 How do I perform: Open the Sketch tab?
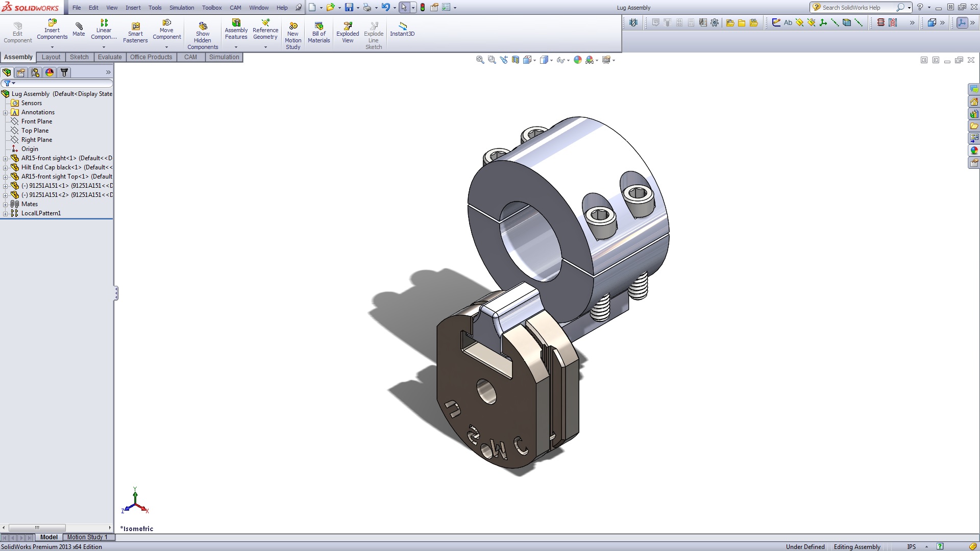click(x=79, y=57)
